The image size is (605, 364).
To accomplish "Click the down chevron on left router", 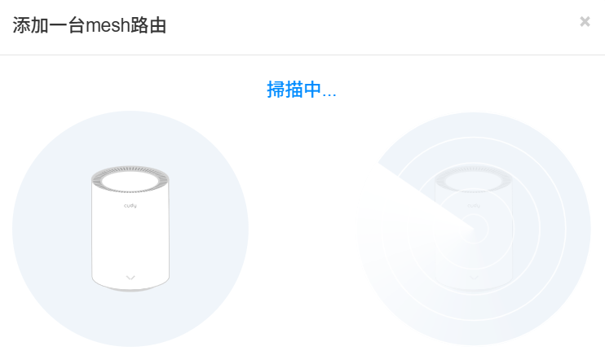I will (x=130, y=278).
